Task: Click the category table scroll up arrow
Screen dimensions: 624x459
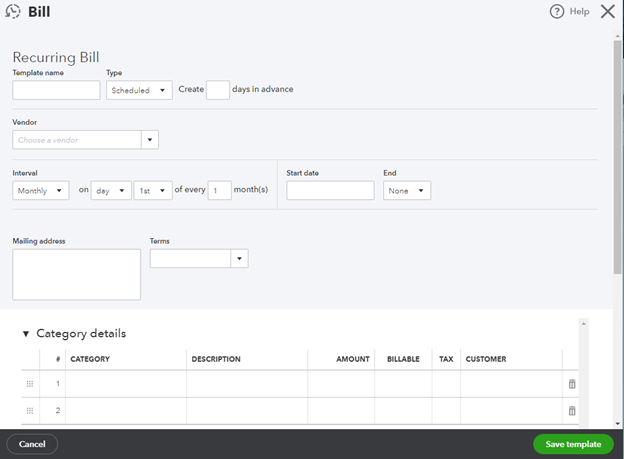Action: click(583, 324)
